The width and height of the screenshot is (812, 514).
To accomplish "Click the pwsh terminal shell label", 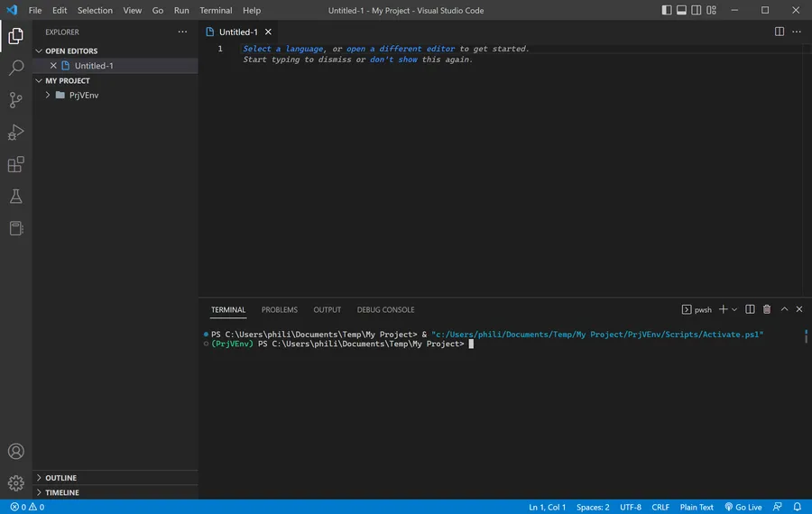I will (697, 309).
